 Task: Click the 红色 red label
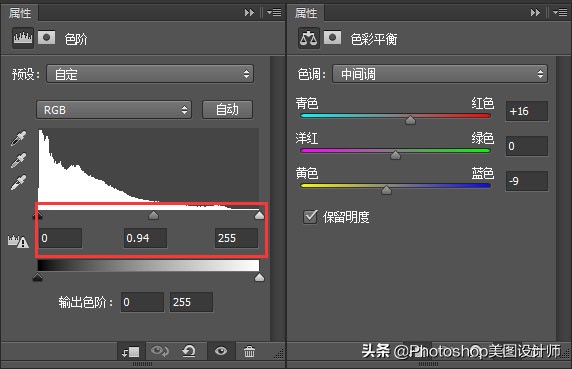pyautogui.click(x=482, y=103)
